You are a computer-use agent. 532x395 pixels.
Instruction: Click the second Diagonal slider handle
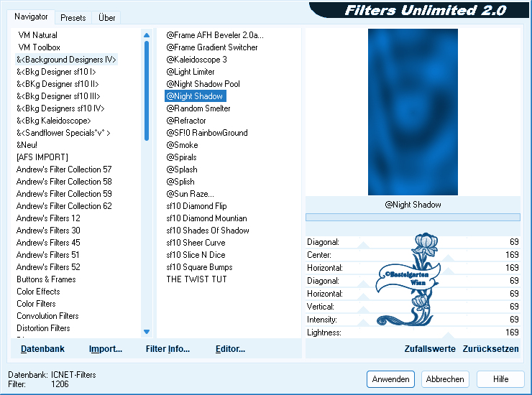(x=363, y=284)
